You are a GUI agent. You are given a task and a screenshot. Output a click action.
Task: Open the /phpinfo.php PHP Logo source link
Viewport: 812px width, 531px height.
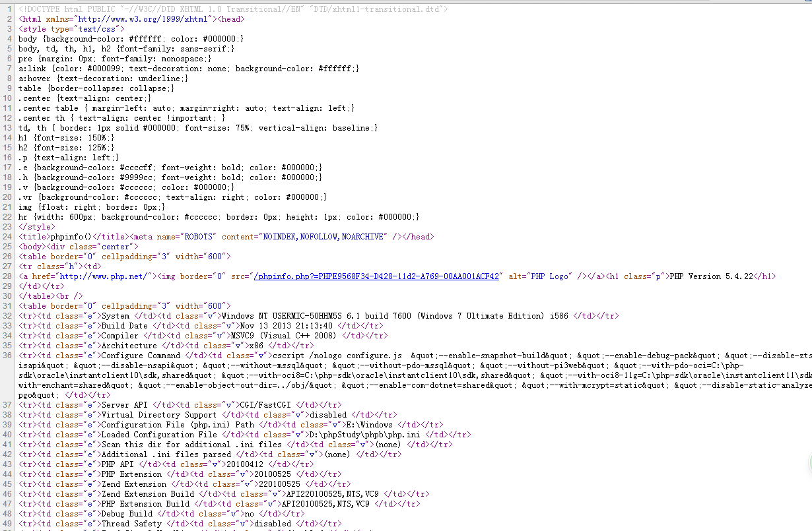pos(377,276)
